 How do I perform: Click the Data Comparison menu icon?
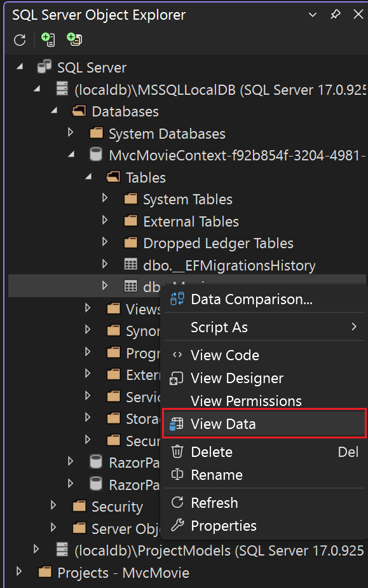pos(177,299)
